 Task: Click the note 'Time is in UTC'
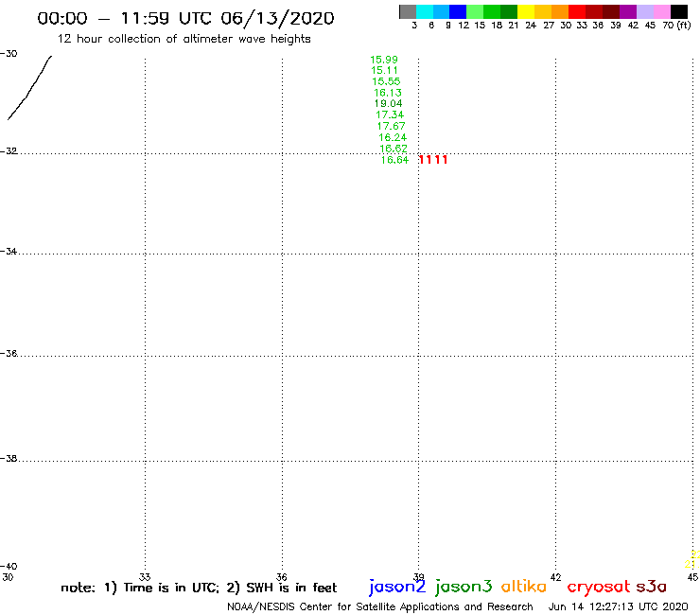171,588
